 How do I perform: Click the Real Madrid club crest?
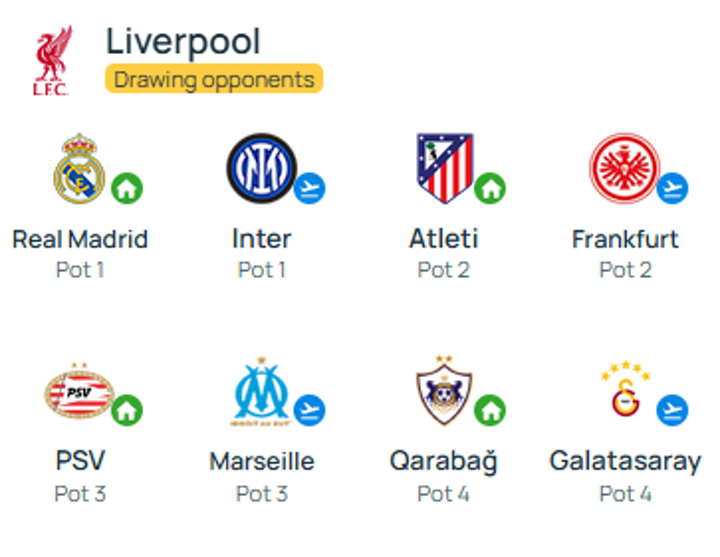tap(79, 167)
